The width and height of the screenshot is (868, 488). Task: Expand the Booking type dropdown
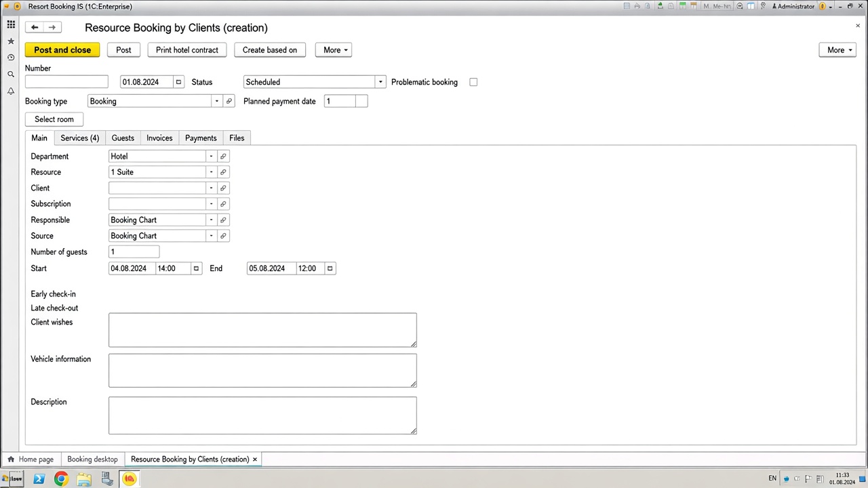click(x=217, y=101)
